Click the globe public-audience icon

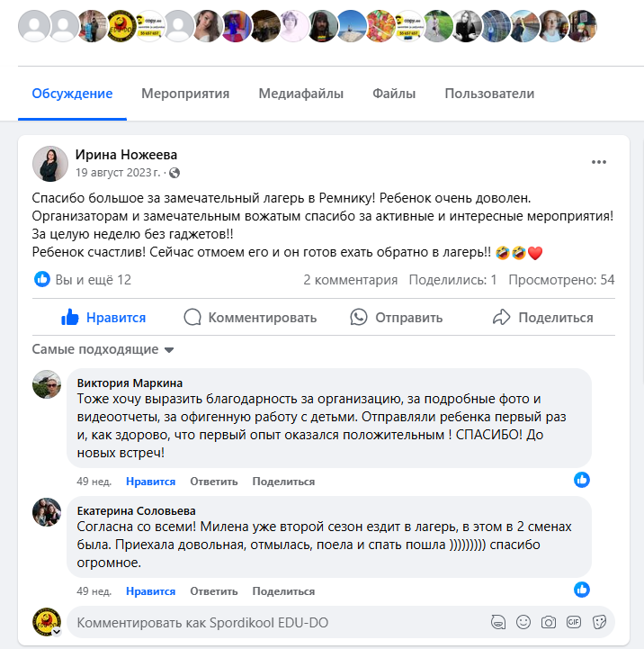click(174, 173)
